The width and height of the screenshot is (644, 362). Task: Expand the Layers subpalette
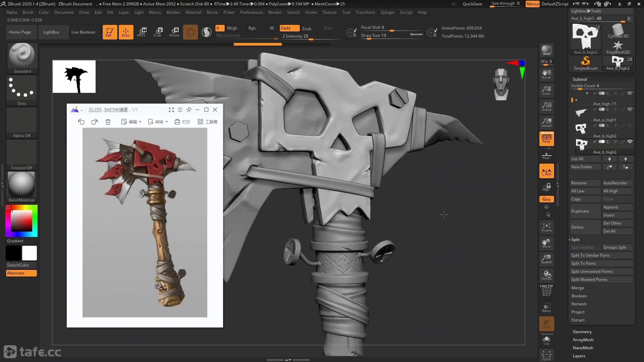[x=579, y=356]
